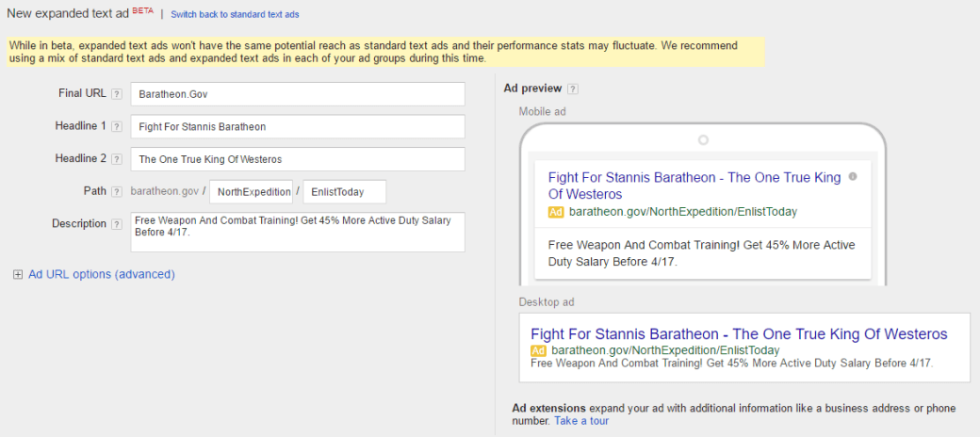The height and width of the screenshot is (437, 980).
Task: Open help icon next to Path
Action: 116,191
